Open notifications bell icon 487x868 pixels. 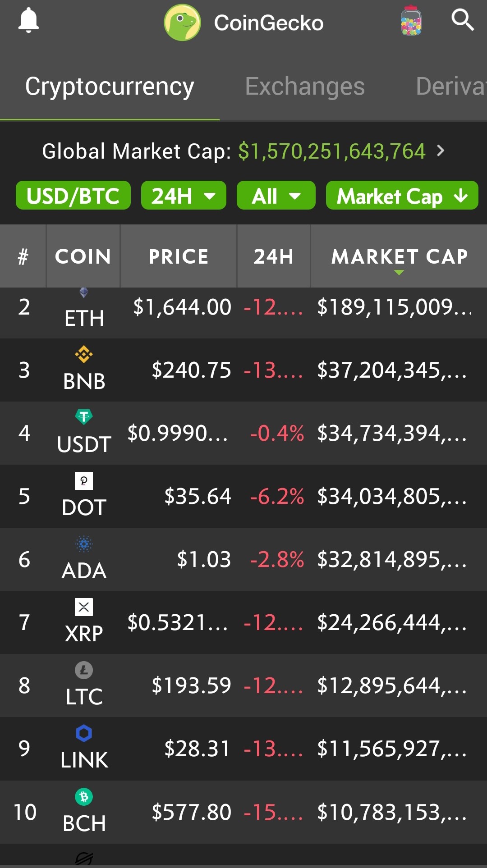[x=28, y=21]
